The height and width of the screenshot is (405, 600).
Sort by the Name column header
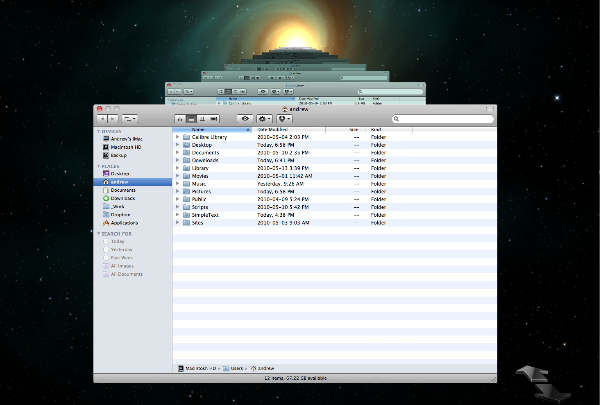(212, 130)
